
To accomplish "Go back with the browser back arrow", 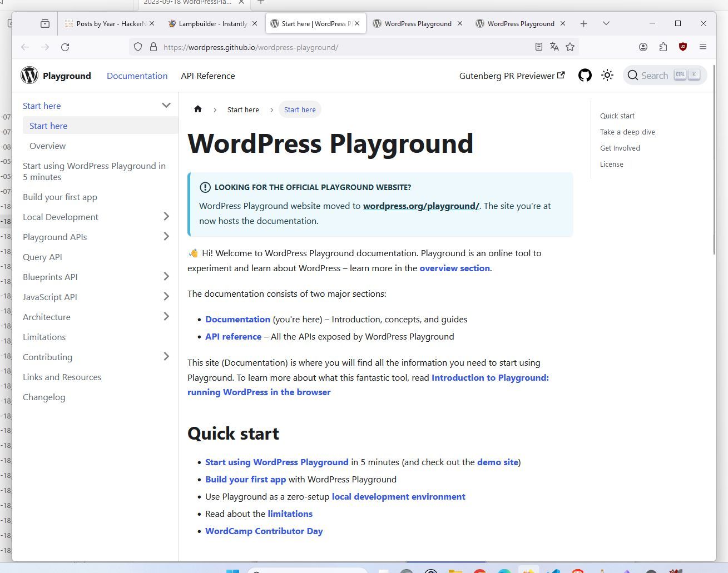I will click(x=25, y=47).
